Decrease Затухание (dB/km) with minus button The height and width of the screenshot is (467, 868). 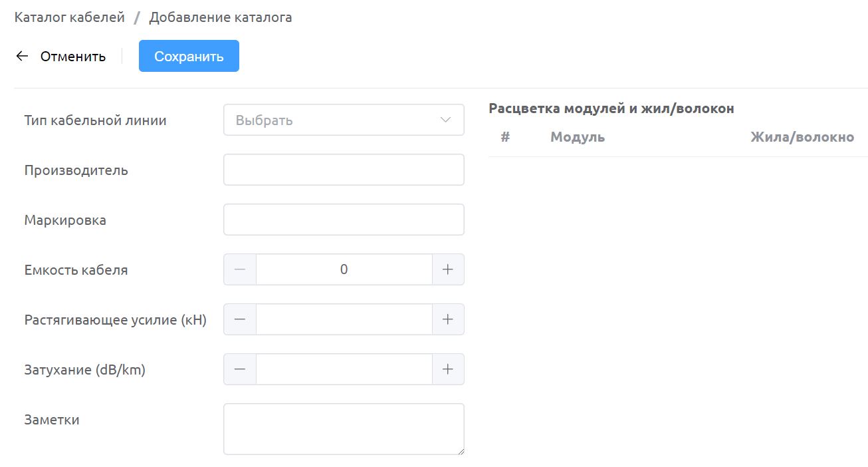coord(240,369)
